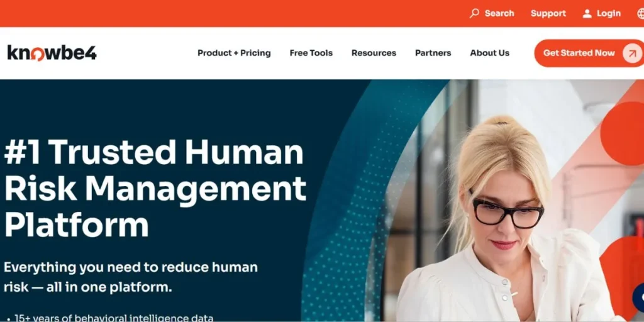Click the 'Everything you need to reduce human risk' subheading
The image size is (644, 322).
point(131,277)
